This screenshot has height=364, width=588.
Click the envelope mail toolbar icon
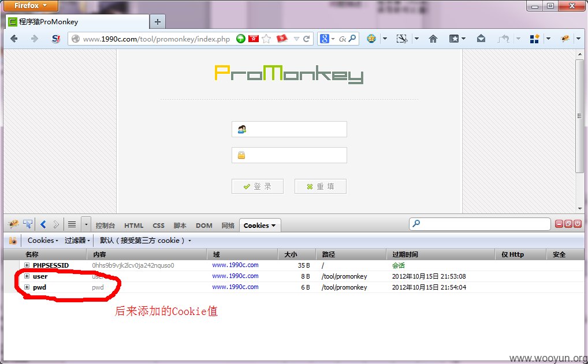pos(481,39)
